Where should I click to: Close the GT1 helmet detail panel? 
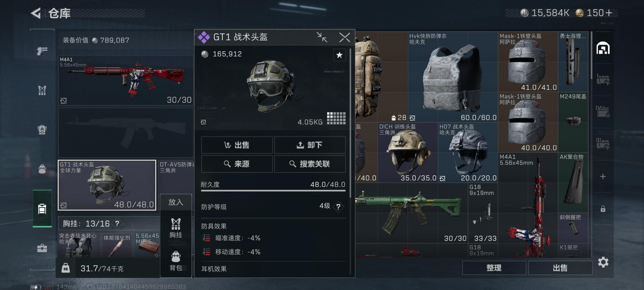345,38
